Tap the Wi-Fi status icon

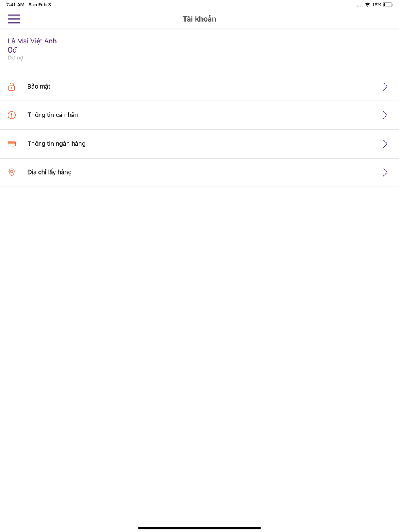(367, 5)
